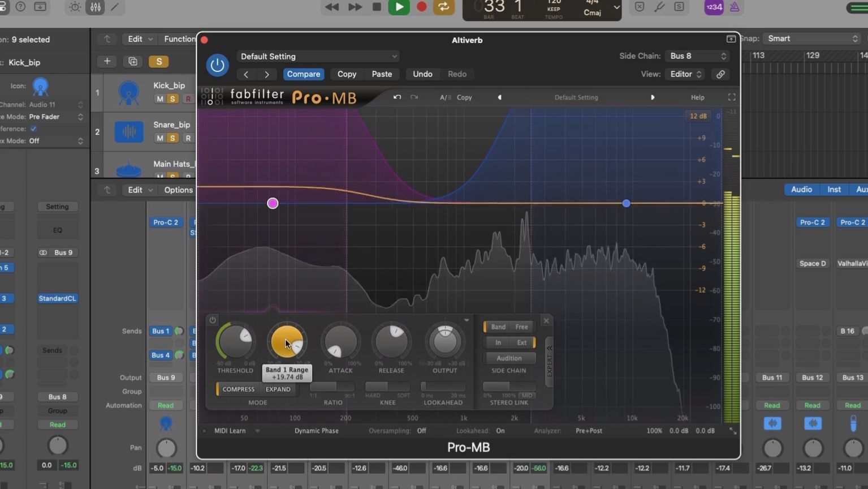Image resolution: width=868 pixels, height=489 pixels.
Task: Click side chain Audition button
Action: coord(509,358)
